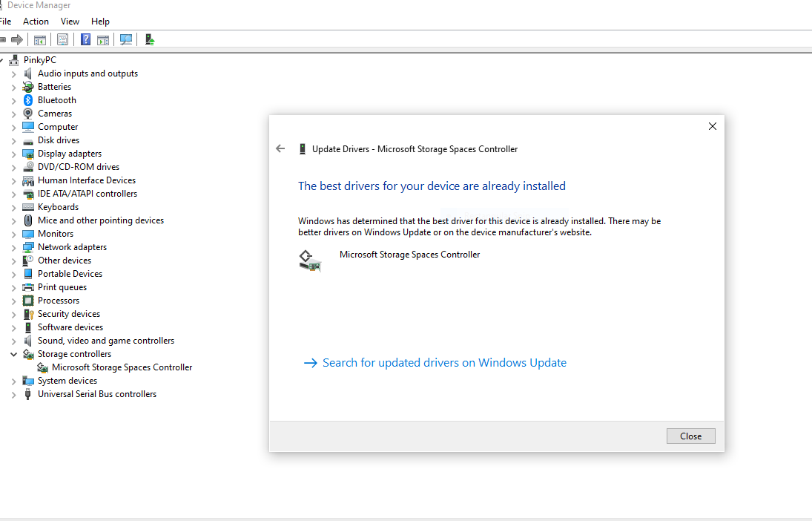812x521 pixels.
Task: Click the Other devices unknown icon
Action: click(x=28, y=260)
